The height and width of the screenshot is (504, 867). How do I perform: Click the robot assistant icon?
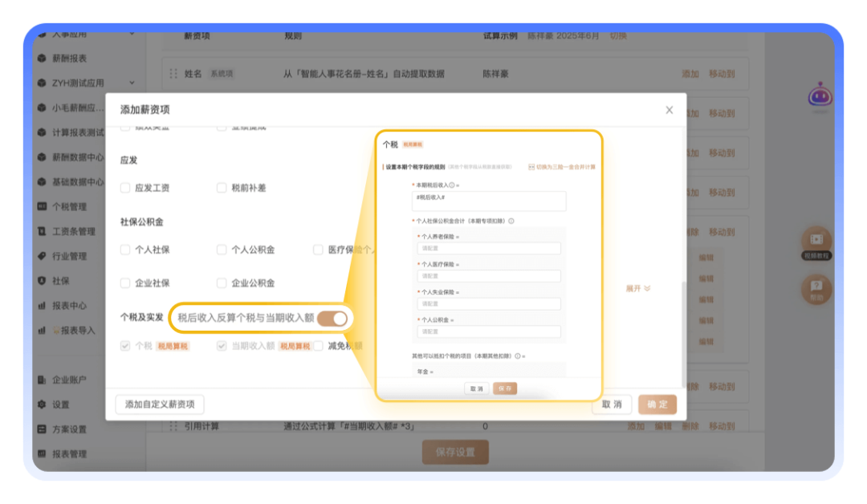point(820,96)
